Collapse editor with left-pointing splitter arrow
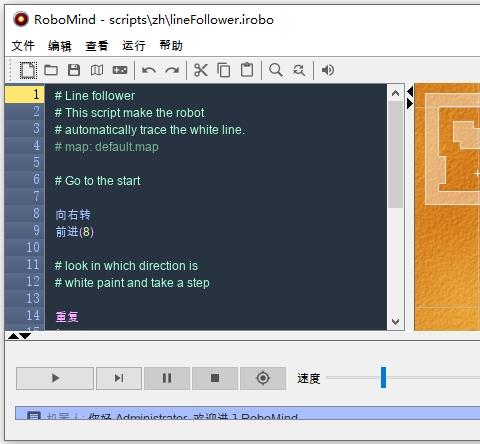The height and width of the screenshot is (444, 480). tap(410, 91)
